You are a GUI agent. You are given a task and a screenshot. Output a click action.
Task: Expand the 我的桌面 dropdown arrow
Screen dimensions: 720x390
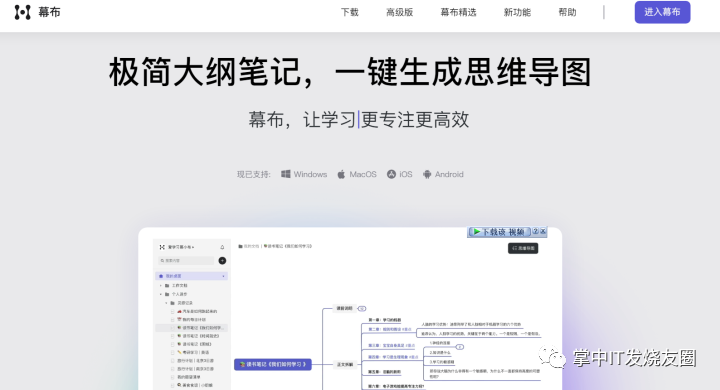[224, 276]
